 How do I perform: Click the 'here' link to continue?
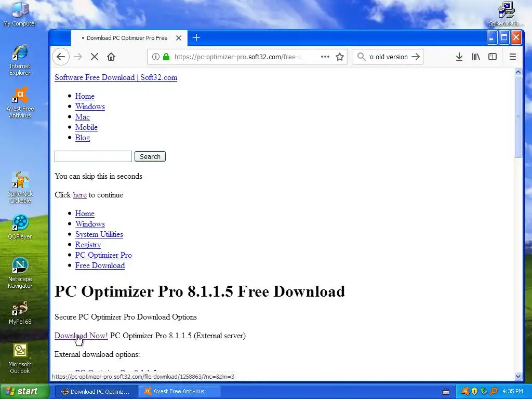pos(79,195)
